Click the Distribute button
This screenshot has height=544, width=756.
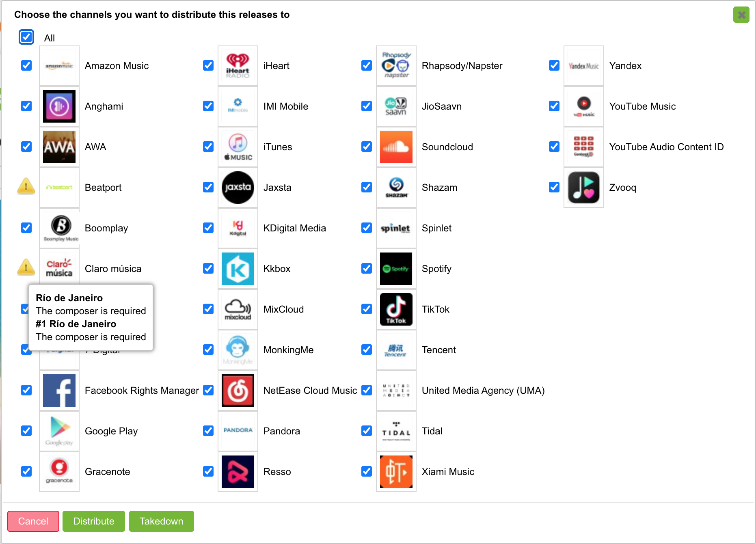[94, 521]
